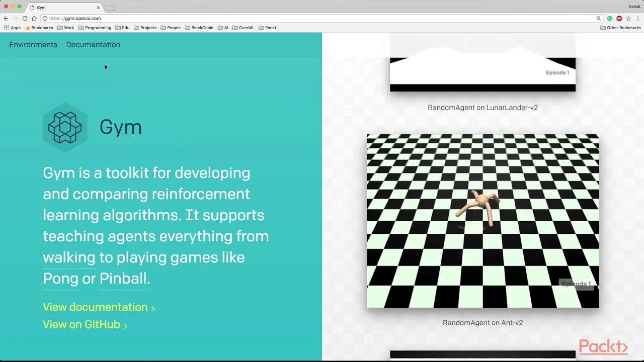Click the Gym hexagon logo
This screenshot has width=644, height=362.
point(65,128)
